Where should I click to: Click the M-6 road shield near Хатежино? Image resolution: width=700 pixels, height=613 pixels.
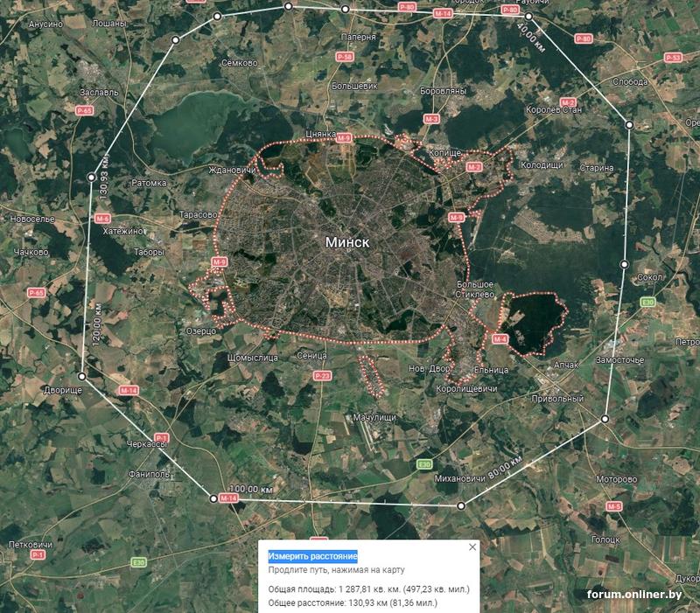(x=102, y=219)
